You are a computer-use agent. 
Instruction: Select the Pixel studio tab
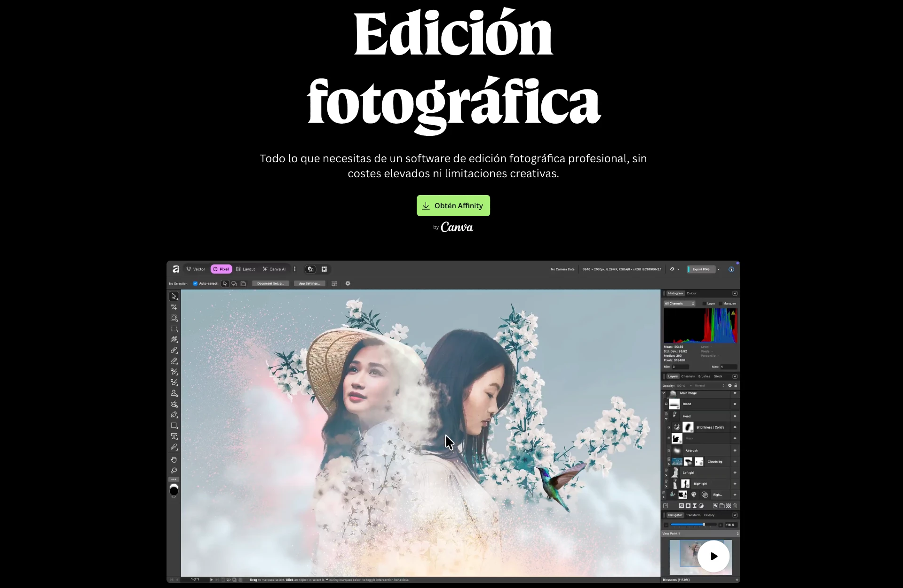[221, 269]
